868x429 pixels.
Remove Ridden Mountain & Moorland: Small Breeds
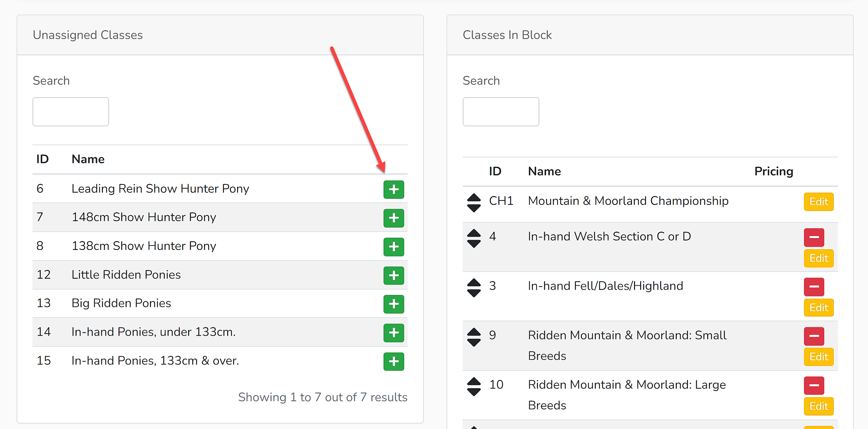click(x=814, y=336)
